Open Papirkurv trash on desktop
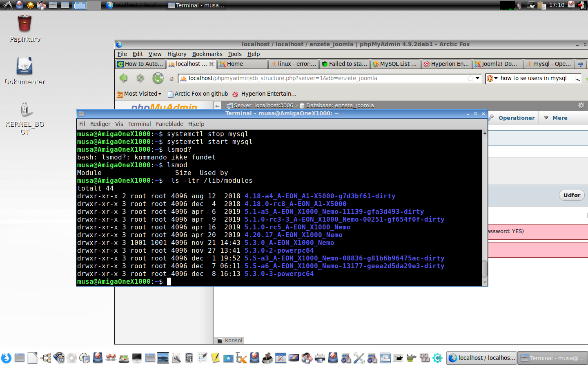Image resolution: width=588 pixels, height=368 pixels. coord(24,25)
